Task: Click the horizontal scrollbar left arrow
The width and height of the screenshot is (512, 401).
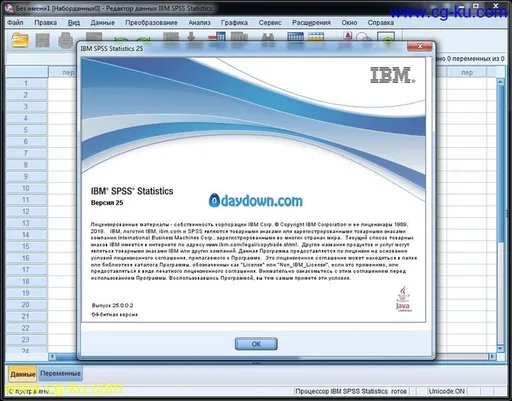Action: coord(52,356)
